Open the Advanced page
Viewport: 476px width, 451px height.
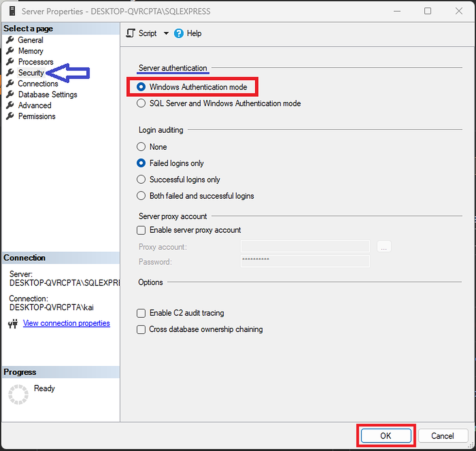pyautogui.click(x=35, y=105)
